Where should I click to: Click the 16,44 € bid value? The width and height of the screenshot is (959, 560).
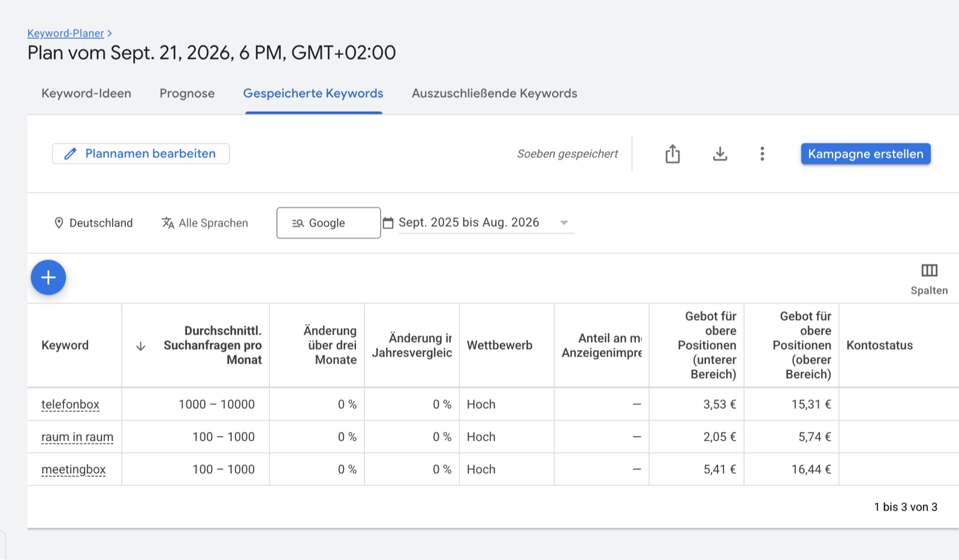point(811,470)
